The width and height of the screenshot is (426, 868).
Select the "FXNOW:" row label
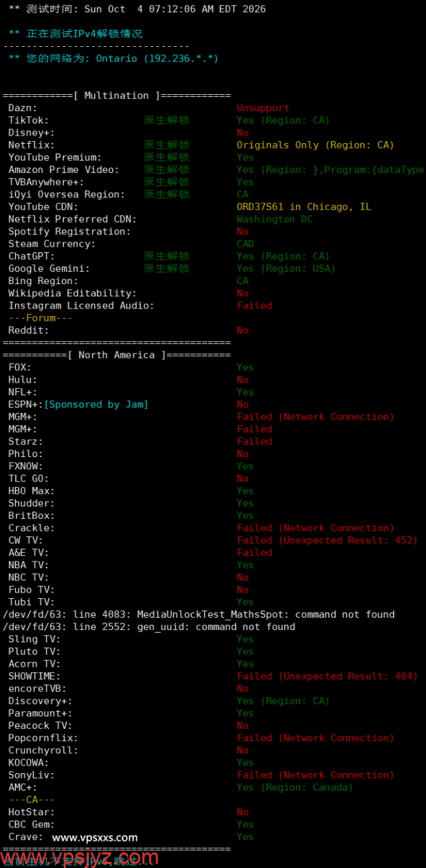pyautogui.click(x=26, y=466)
